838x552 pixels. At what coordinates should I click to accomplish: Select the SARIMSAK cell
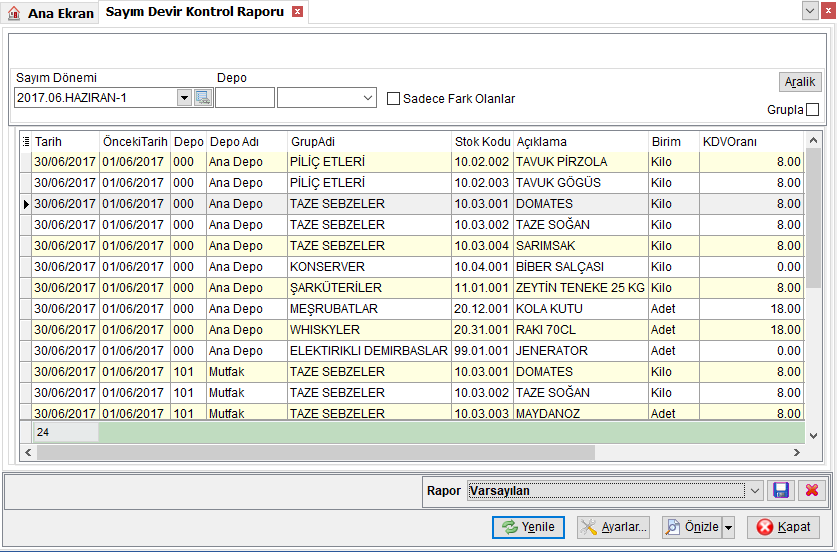(580, 246)
